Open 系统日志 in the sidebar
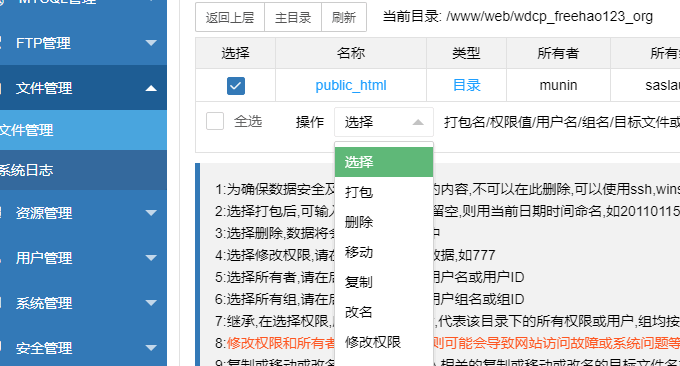 pos(83,170)
